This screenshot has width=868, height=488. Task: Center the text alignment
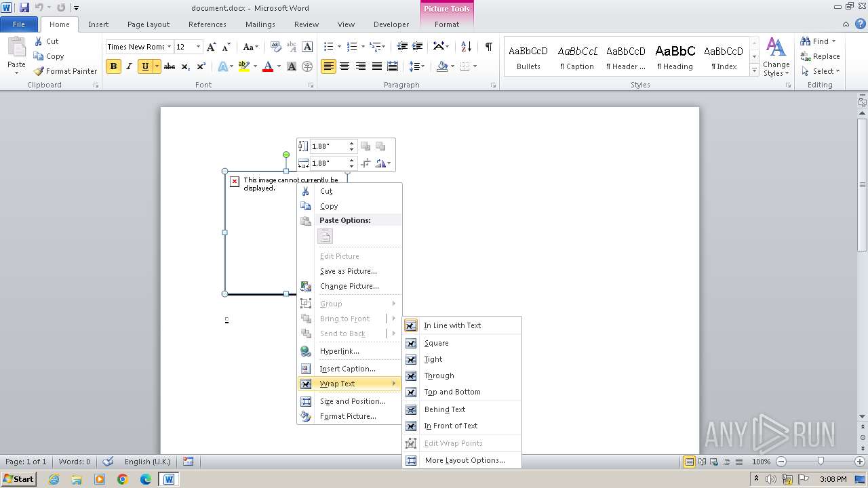point(344,66)
